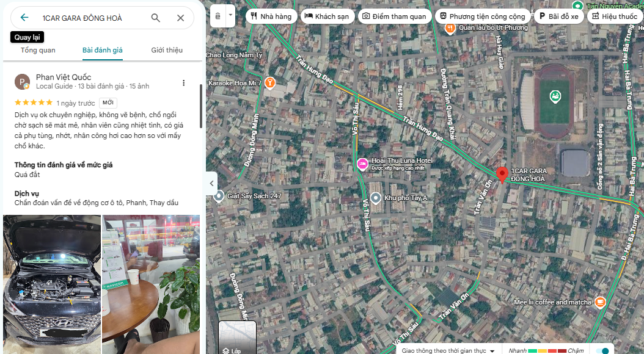Toggle the traffic layer switch

click(x=603, y=351)
